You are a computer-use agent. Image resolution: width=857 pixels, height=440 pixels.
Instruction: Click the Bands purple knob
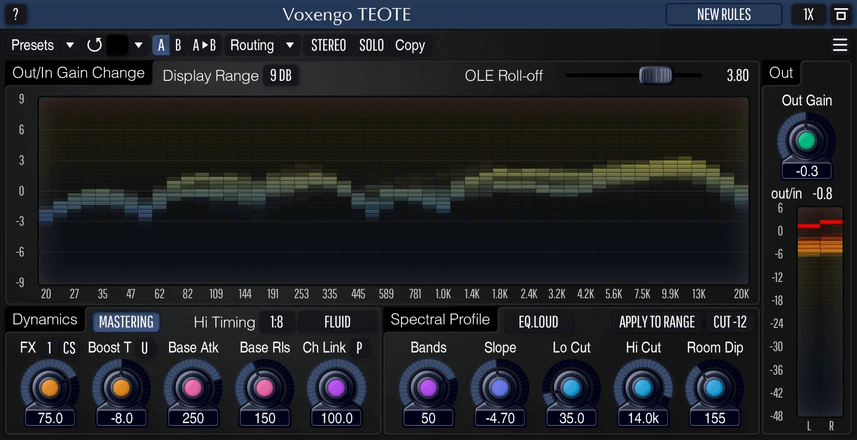[x=428, y=388]
